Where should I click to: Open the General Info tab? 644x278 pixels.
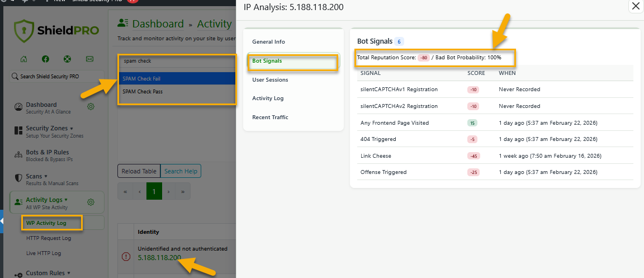(293, 42)
